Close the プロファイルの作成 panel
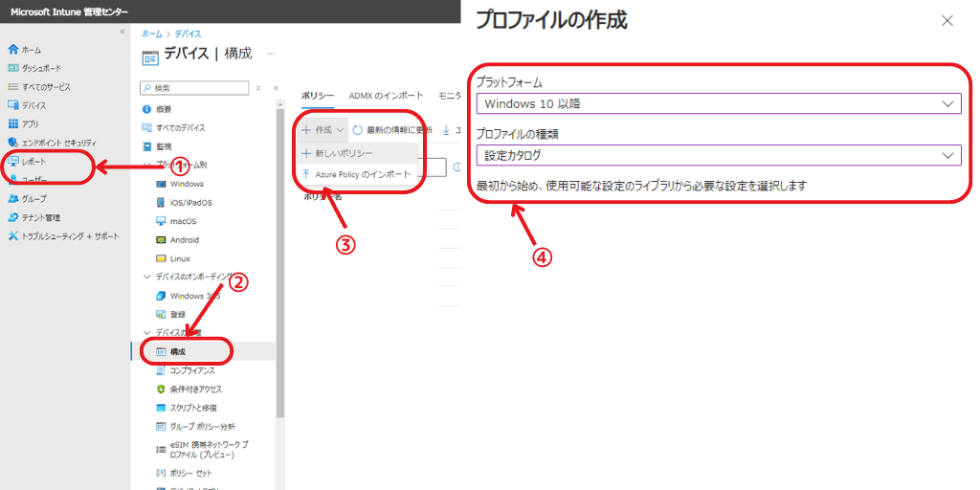The height and width of the screenshot is (490, 980). pos(947,21)
